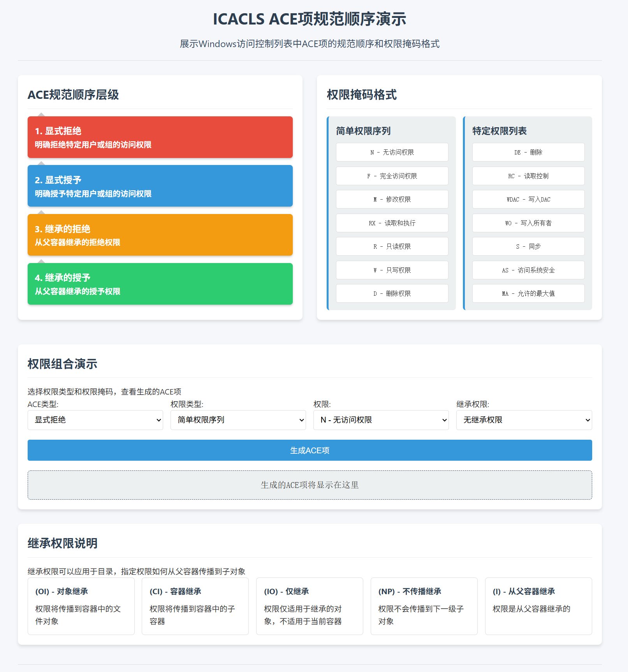Click the WO - 写入所有者 item
The height and width of the screenshot is (672, 628).
click(x=528, y=223)
